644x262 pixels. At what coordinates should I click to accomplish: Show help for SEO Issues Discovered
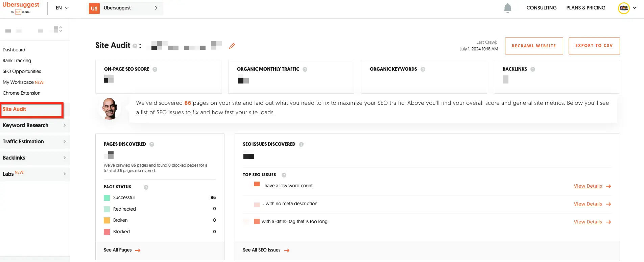click(301, 144)
